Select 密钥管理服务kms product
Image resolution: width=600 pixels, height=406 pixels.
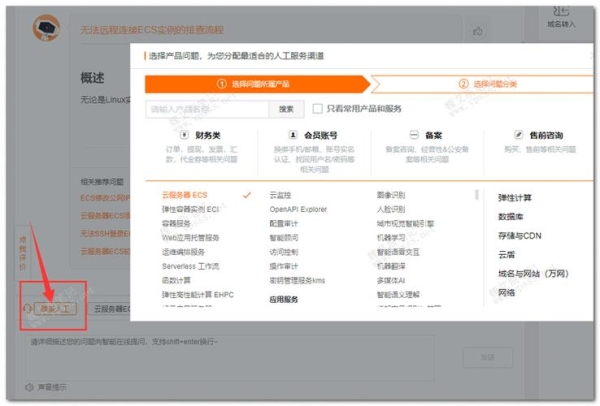pos(297,280)
